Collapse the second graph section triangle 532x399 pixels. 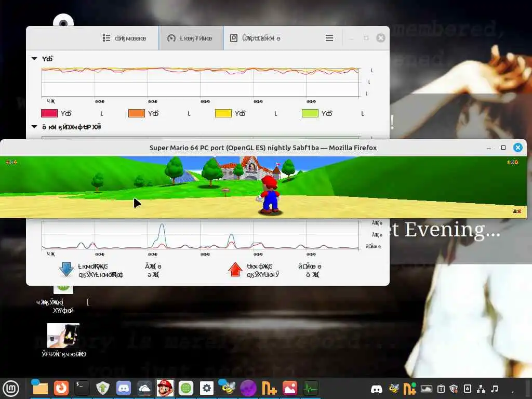tap(34, 127)
